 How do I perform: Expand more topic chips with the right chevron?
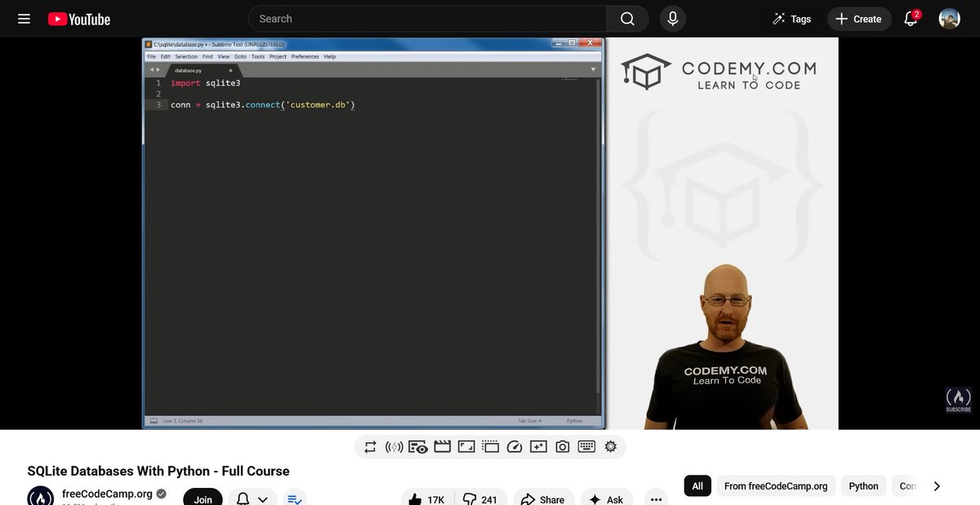tap(937, 485)
